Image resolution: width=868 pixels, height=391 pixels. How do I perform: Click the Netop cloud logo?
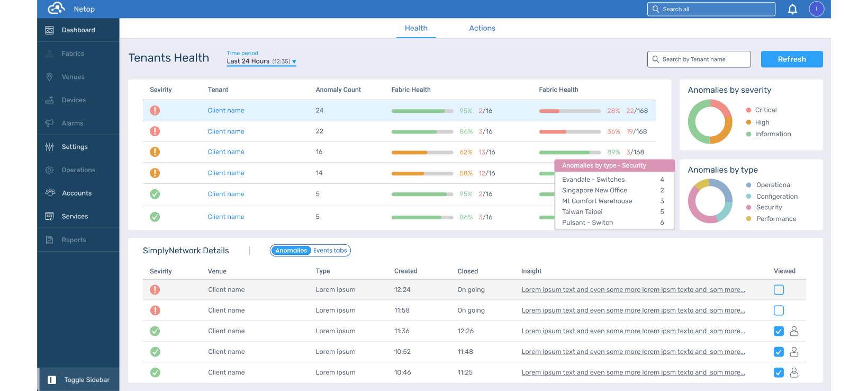[x=56, y=8]
